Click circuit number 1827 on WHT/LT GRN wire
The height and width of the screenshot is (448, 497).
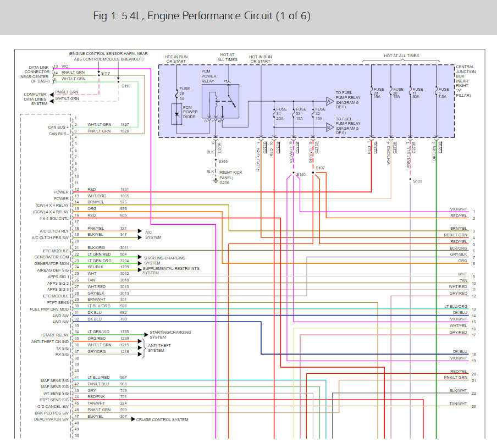click(125, 125)
